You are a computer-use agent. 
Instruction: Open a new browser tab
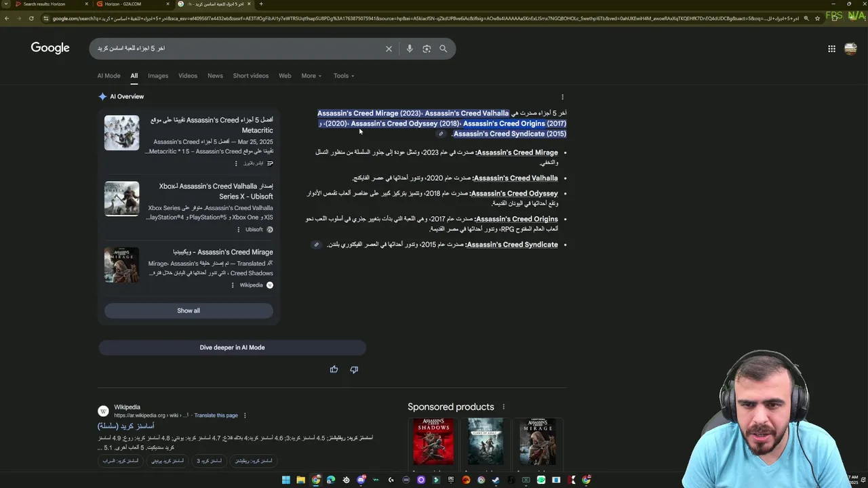click(x=261, y=4)
